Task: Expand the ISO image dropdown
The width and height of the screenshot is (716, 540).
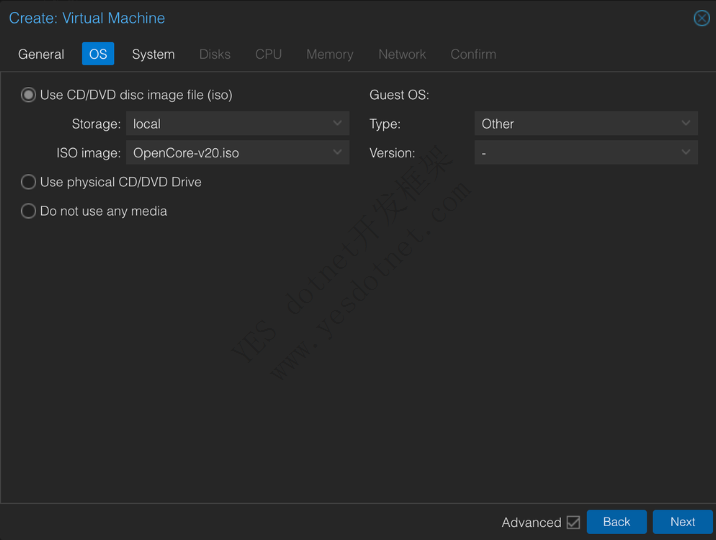Action: pyautogui.click(x=338, y=153)
